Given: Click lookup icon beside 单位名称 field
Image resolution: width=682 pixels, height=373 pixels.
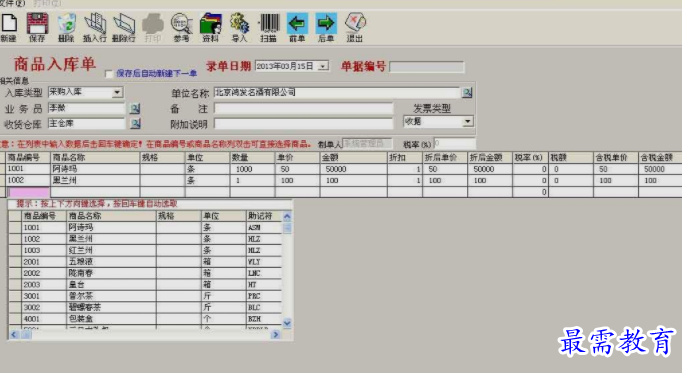Looking at the screenshot, I should click(x=467, y=93).
